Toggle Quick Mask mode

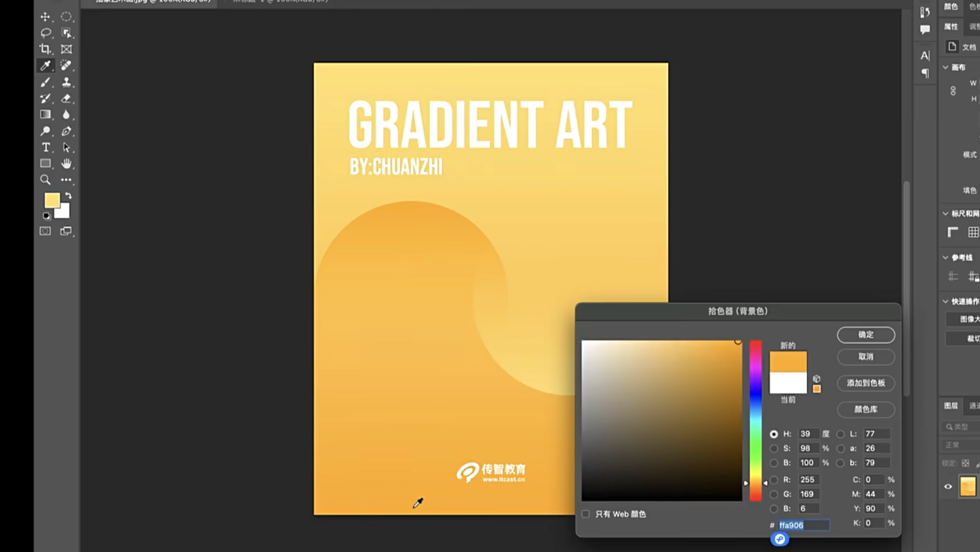click(46, 231)
